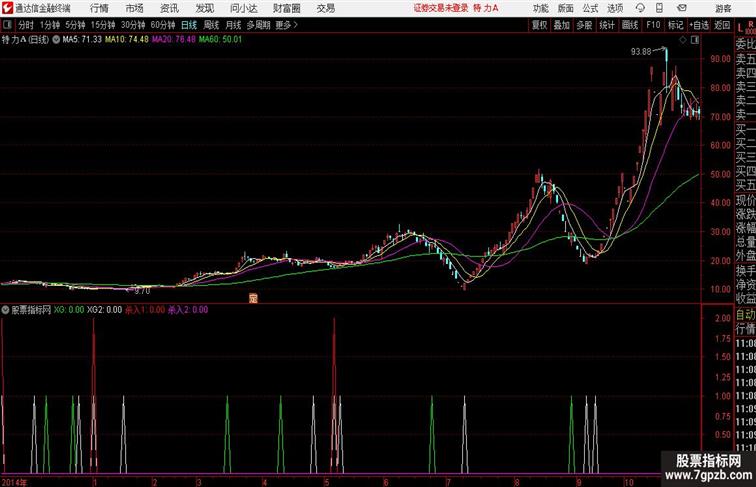Switch to 1分钟 period
Viewport: 756px width, 487px height.
(x=50, y=25)
